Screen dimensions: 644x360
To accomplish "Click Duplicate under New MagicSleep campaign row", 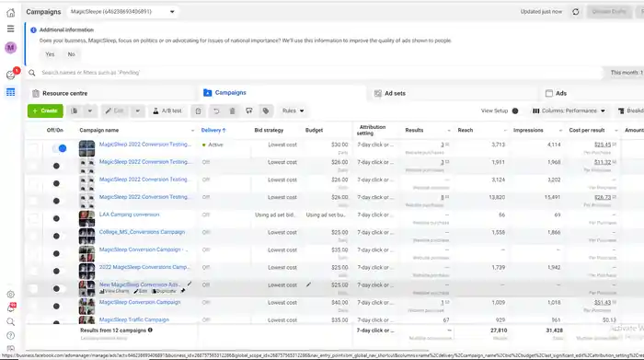I will coord(164,291).
